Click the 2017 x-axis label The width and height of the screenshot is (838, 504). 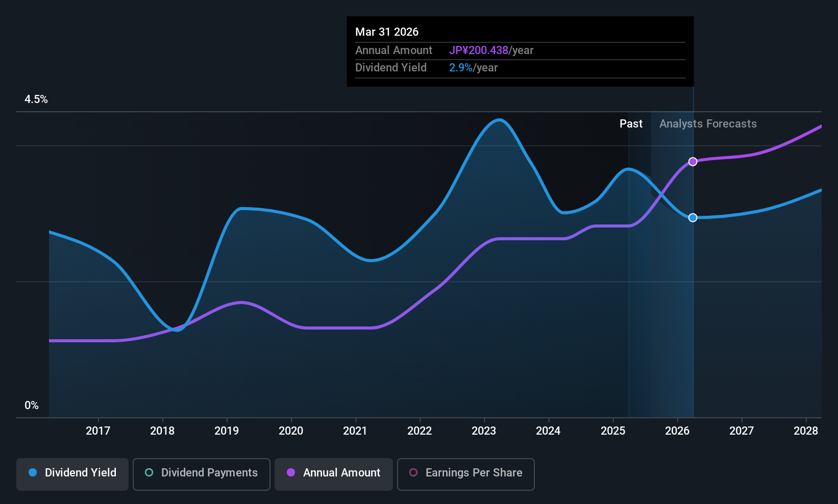98,431
